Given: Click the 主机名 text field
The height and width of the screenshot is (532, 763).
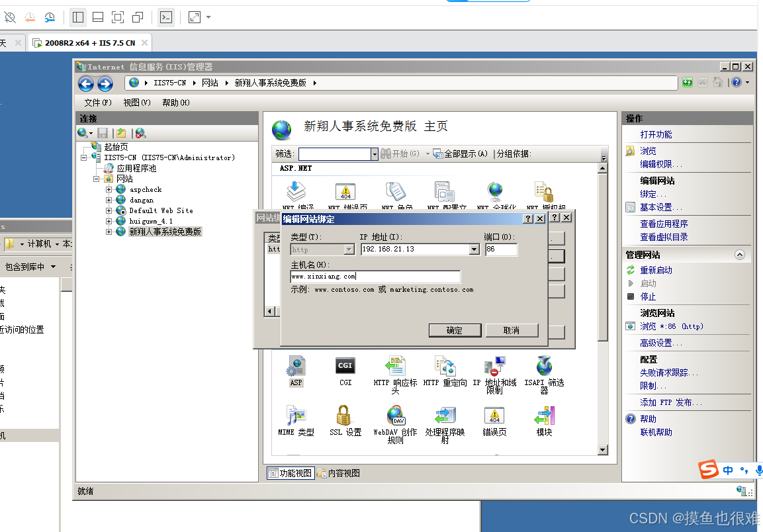Looking at the screenshot, I should pyautogui.click(x=375, y=277).
